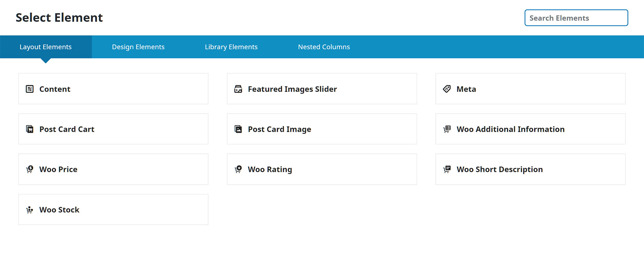Open the Library Elements tab
The height and width of the screenshot is (257, 644).
tap(231, 47)
